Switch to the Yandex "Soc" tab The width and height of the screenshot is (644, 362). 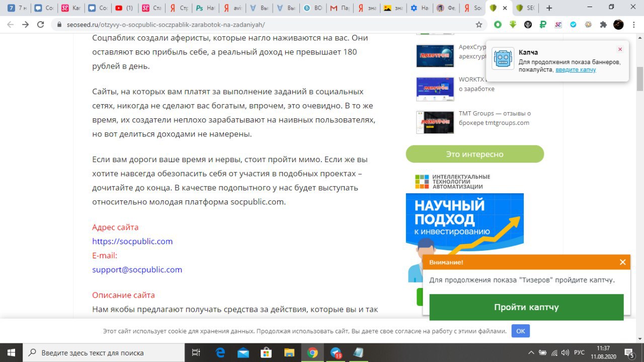[x=472, y=8]
